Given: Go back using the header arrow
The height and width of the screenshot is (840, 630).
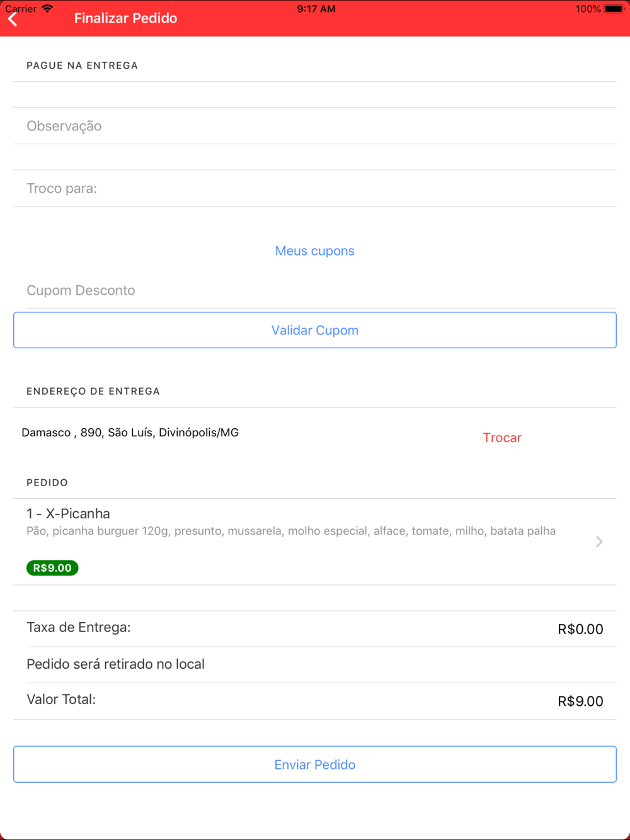Looking at the screenshot, I should (13, 20).
